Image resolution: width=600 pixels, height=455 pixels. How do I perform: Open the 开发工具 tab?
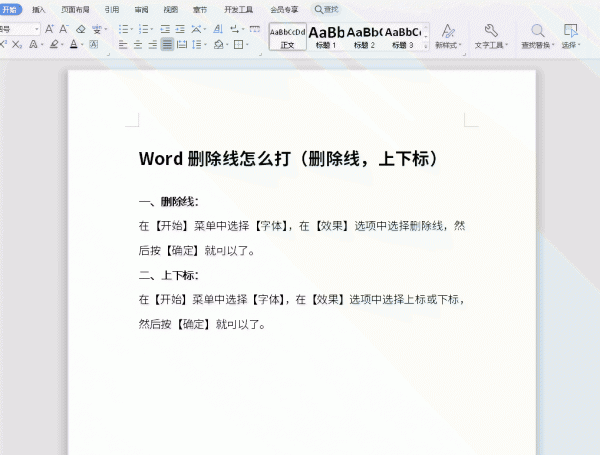coord(238,10)
